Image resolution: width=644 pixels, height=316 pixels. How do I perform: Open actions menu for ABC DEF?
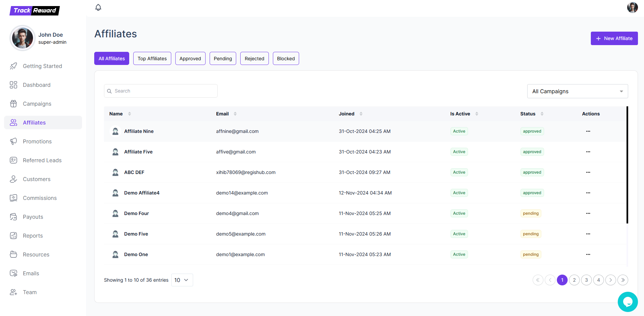tap(588, 172)
